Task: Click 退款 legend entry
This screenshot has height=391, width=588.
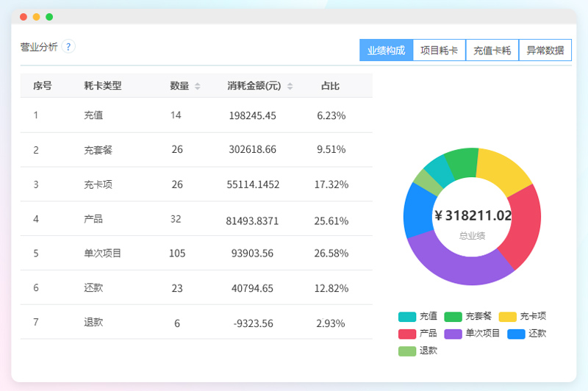Action: [x=417, y=351]
